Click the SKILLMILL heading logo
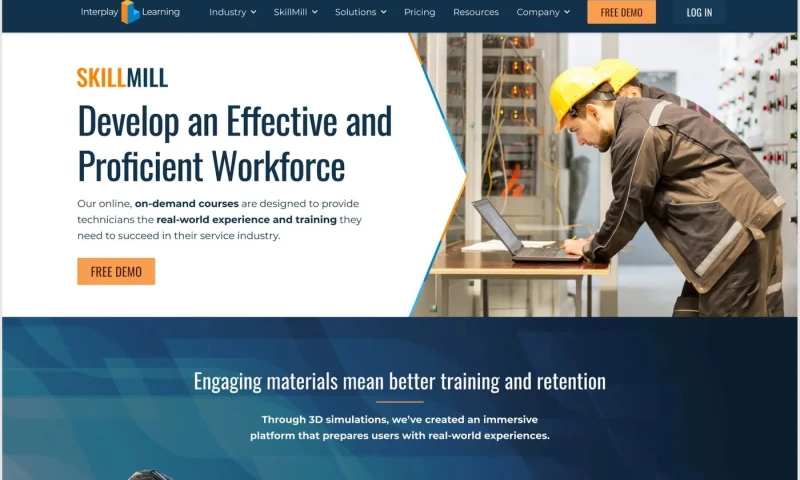Screen dimensions: 800x480 click(x=122, y=78)
